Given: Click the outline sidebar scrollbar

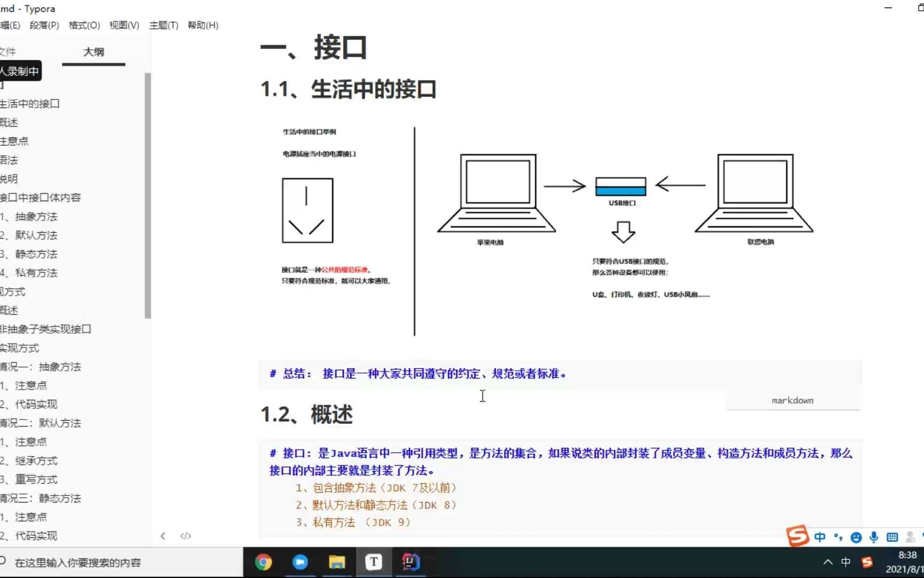Looking at the screenshot, I should coord(148,195).
